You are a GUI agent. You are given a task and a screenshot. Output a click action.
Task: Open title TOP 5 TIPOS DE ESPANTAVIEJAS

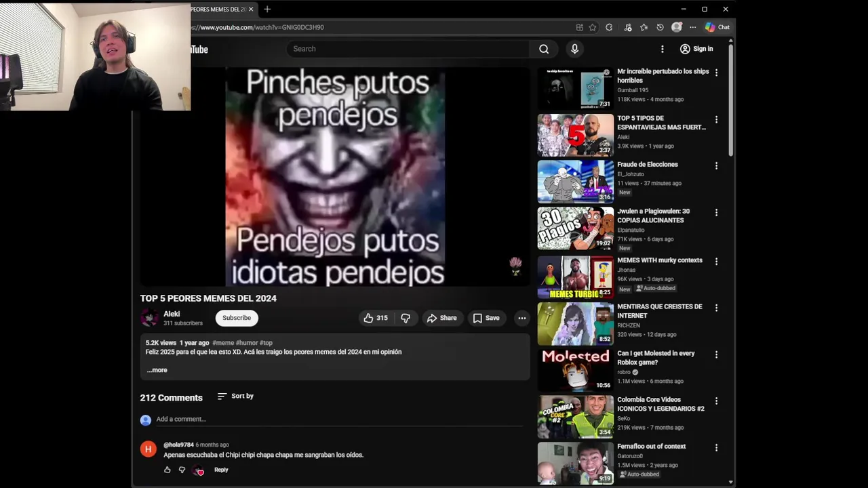pos(661,123)
